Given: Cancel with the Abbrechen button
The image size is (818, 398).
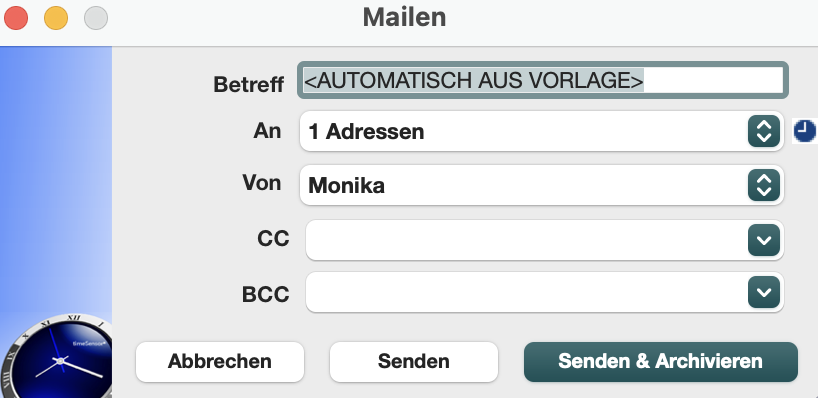Looking at the screenshot, I should pos(220,361).
